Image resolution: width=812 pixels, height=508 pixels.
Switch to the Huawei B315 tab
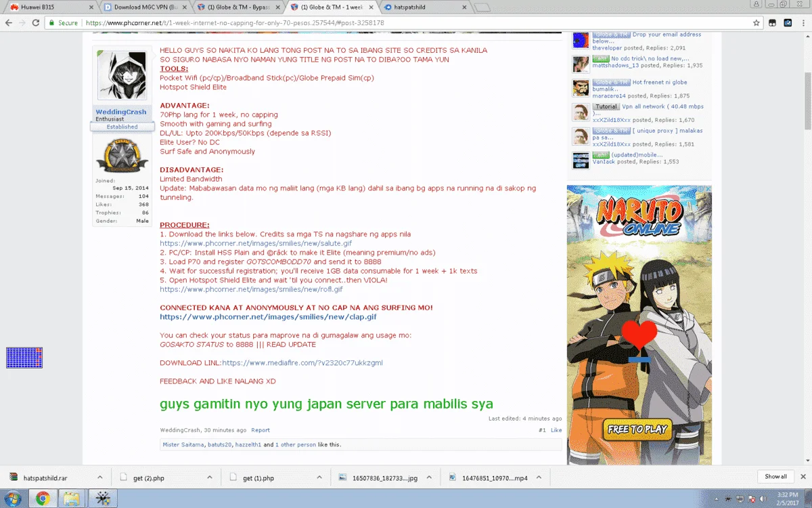pyautogui.click(x=47, y=7)
